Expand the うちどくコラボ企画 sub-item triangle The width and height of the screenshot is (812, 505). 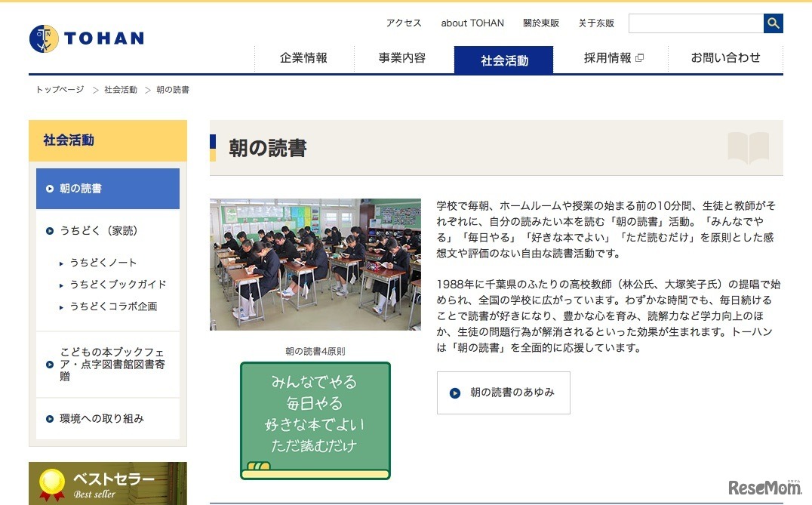pos(61,307)
